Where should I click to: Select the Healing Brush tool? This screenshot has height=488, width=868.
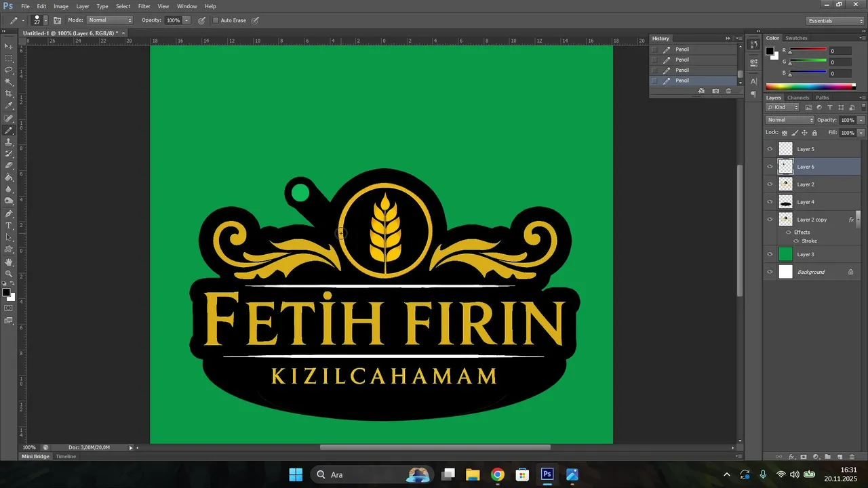click(9, 119)
